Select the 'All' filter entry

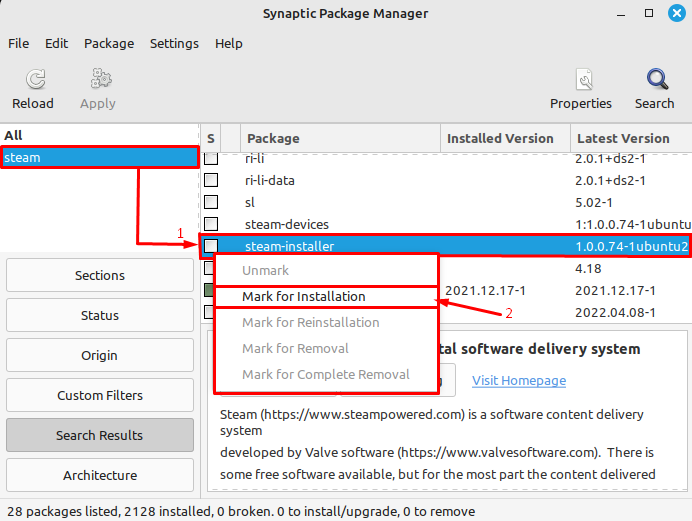point(13,135)
